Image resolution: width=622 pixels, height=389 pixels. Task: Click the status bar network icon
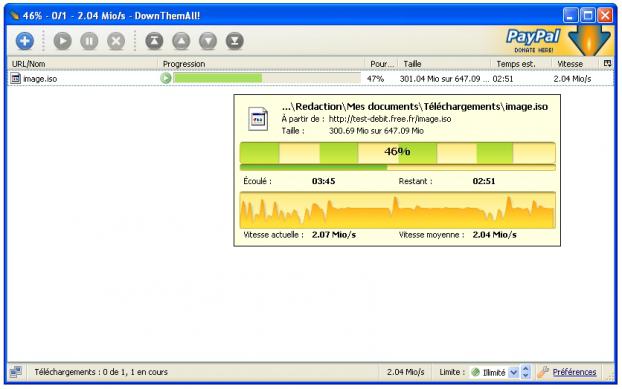[16, 372]
